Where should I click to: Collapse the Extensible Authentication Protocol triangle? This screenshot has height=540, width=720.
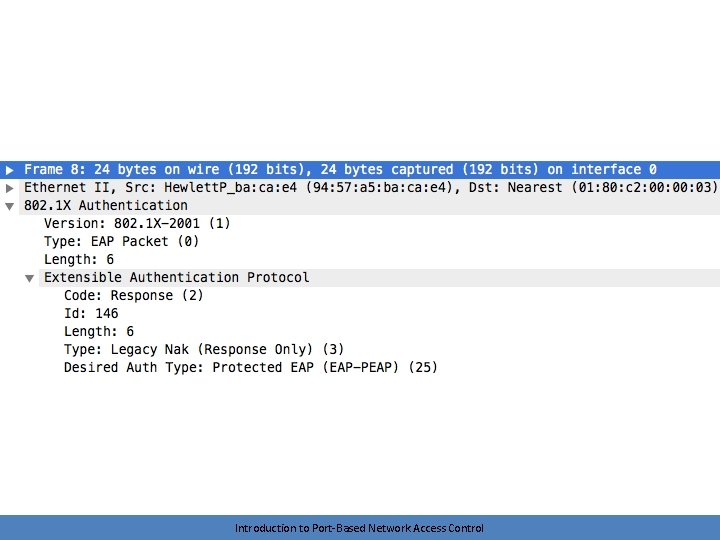29,278
